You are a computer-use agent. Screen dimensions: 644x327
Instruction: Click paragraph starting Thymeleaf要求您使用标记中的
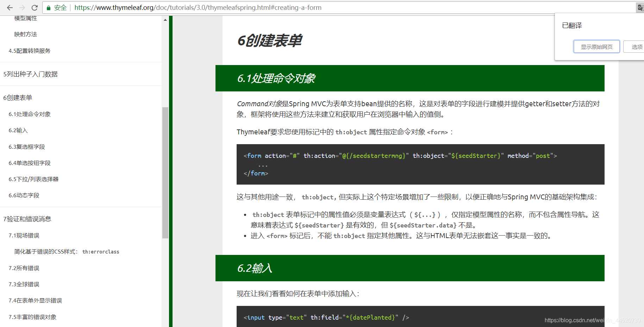click(345, 132)
